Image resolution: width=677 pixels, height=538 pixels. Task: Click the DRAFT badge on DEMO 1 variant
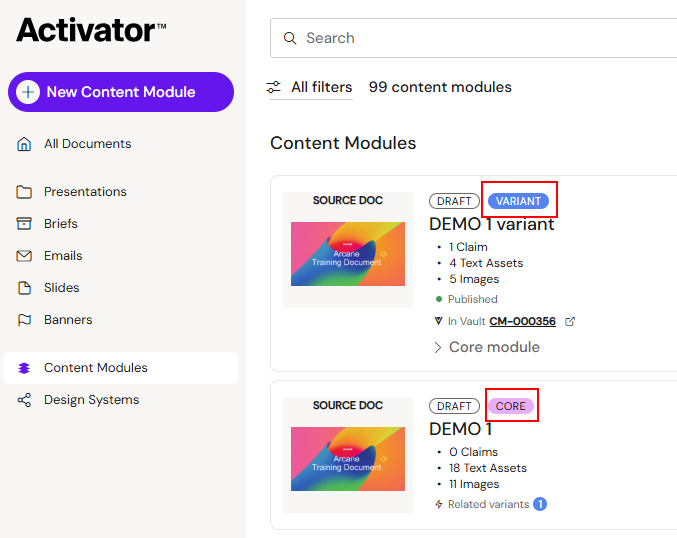coord(454,201)
